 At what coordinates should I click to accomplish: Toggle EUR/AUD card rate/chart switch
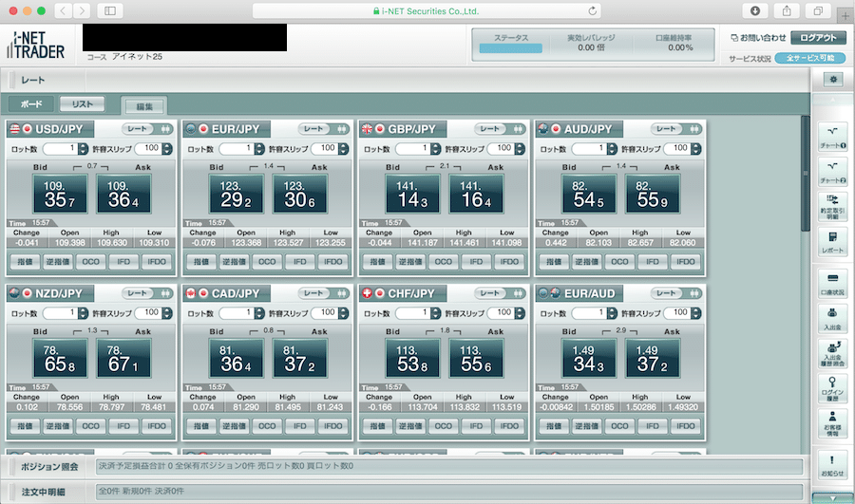(x=676, y=293)
